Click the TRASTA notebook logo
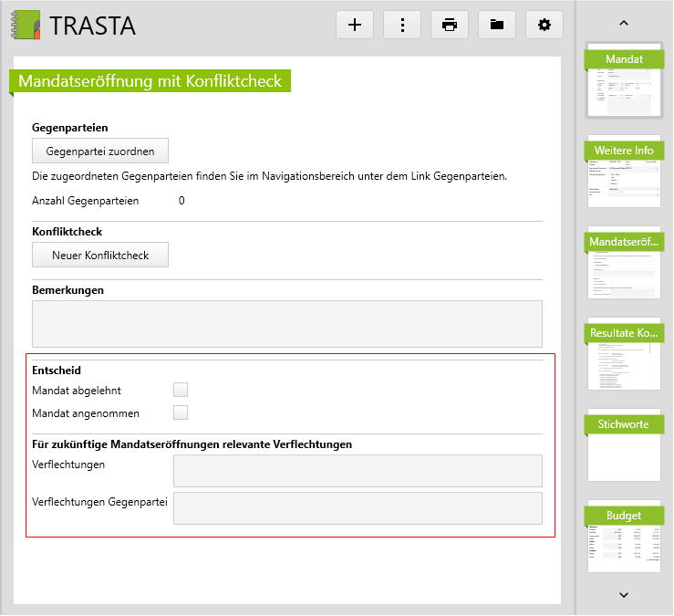This screenshot has width=674, height=616. click(26, 25)
